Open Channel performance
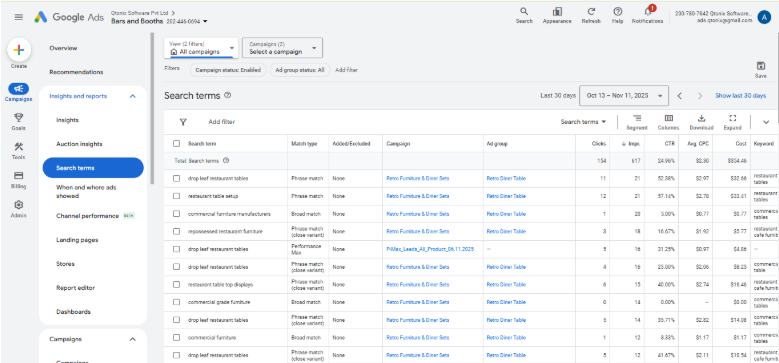Image resolution: width=779 pixels, height=363 pixels. click(x=87, y=216)
